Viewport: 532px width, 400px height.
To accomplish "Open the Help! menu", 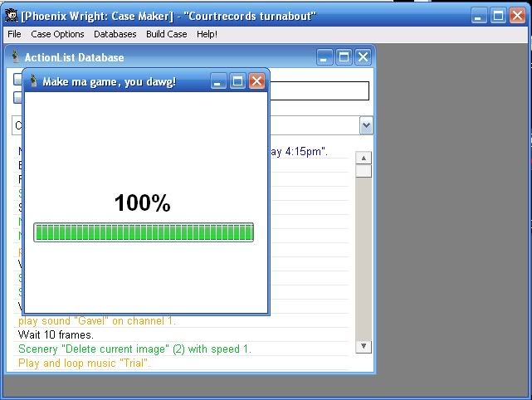I will pyautogui.click(x=207, y=34).
